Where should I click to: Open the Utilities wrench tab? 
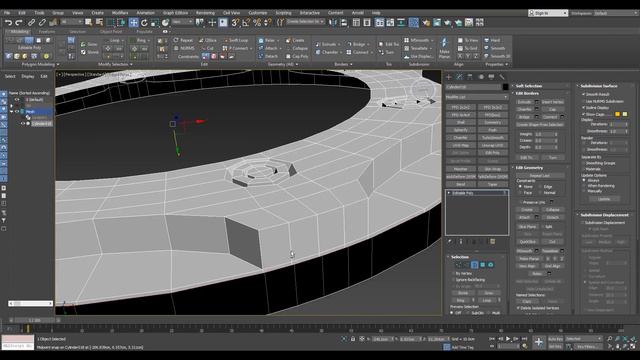click(502, 77)
